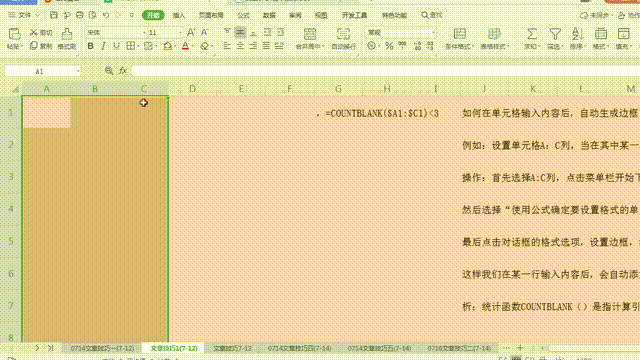Click the Wrap Text (自动换行) icon
640x360 pixels.
click(x=343, y=34)
